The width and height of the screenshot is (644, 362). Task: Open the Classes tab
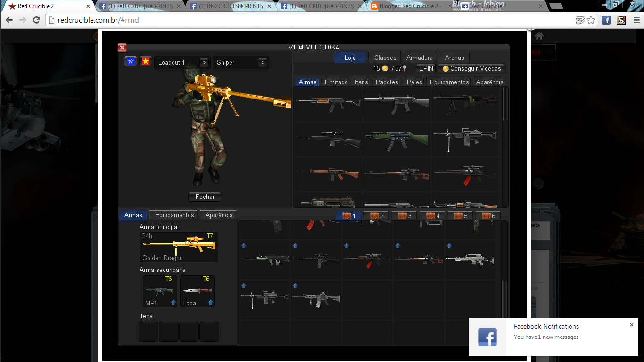(385, 58)
